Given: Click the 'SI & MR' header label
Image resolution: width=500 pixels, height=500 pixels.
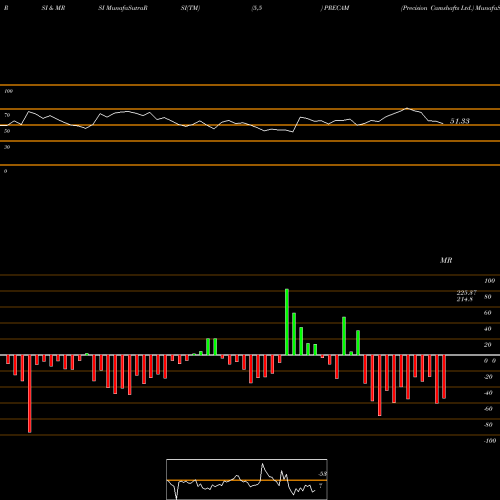Looking at the screenshot, I should tap(53, 8).
